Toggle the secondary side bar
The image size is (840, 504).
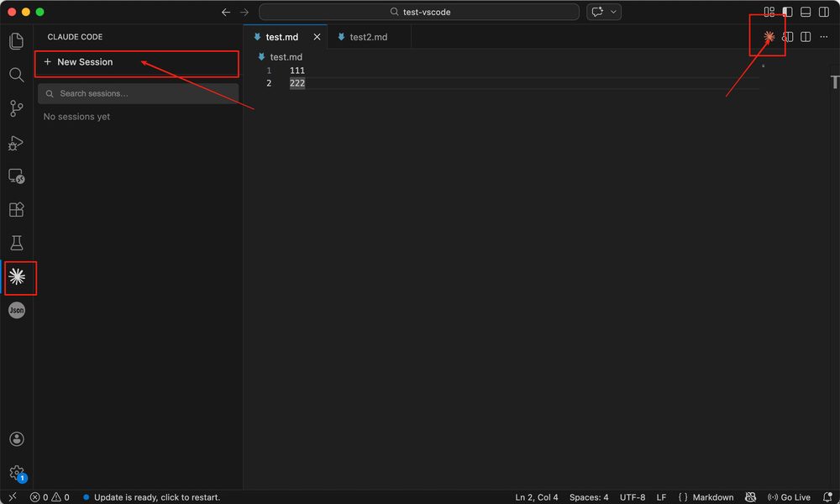click(824, 12)
